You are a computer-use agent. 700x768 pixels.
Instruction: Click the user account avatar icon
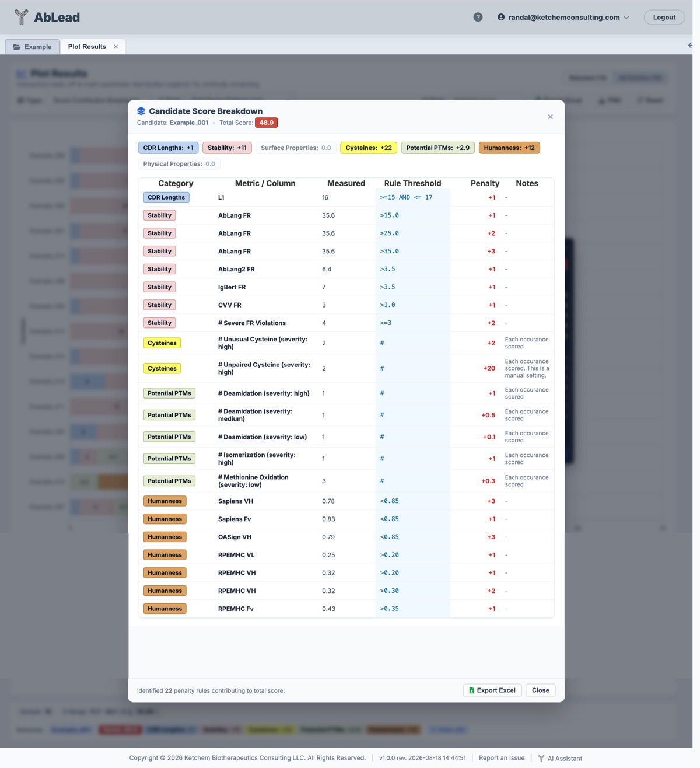(x=501, y=17)
